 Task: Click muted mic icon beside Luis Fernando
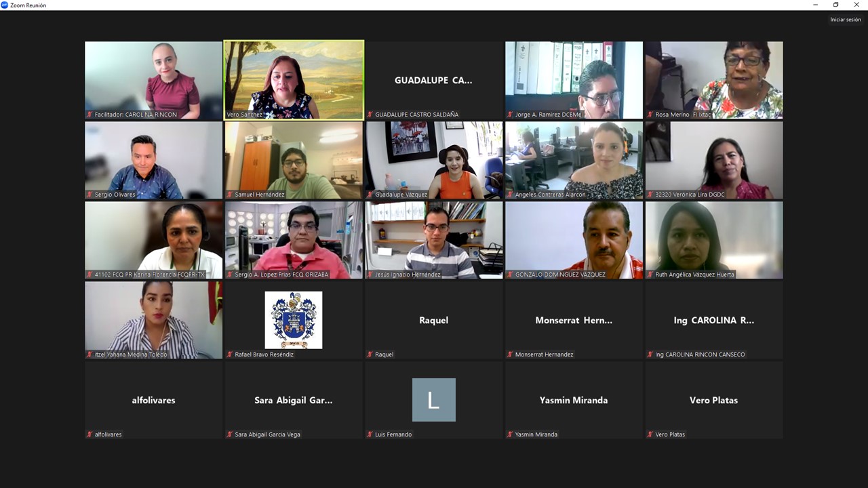point(370,434)
